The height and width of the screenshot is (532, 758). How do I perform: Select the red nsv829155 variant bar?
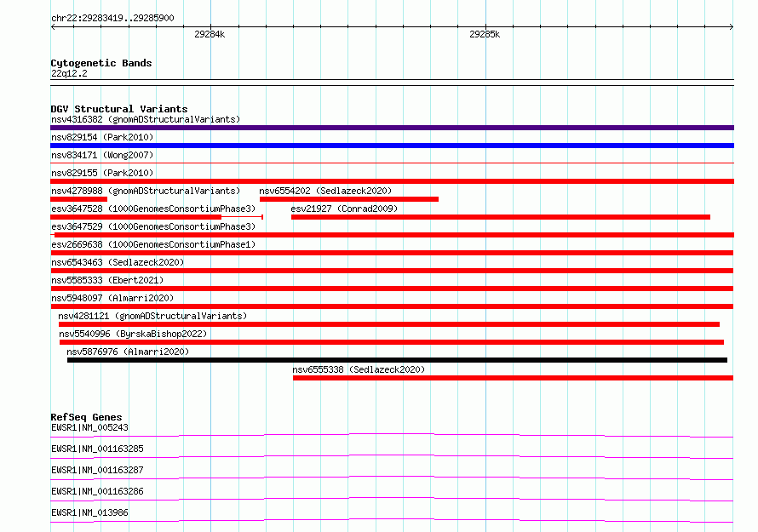point(392,181)
